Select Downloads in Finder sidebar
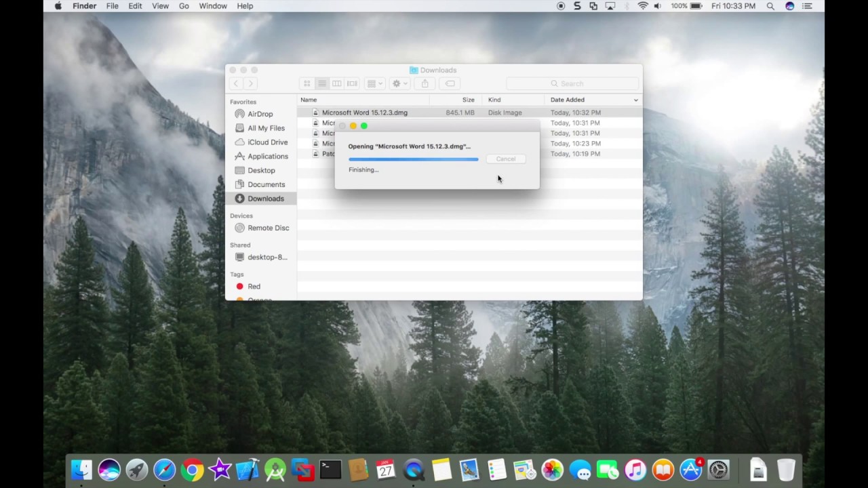The image size is (868, 488). pos(262,199)
